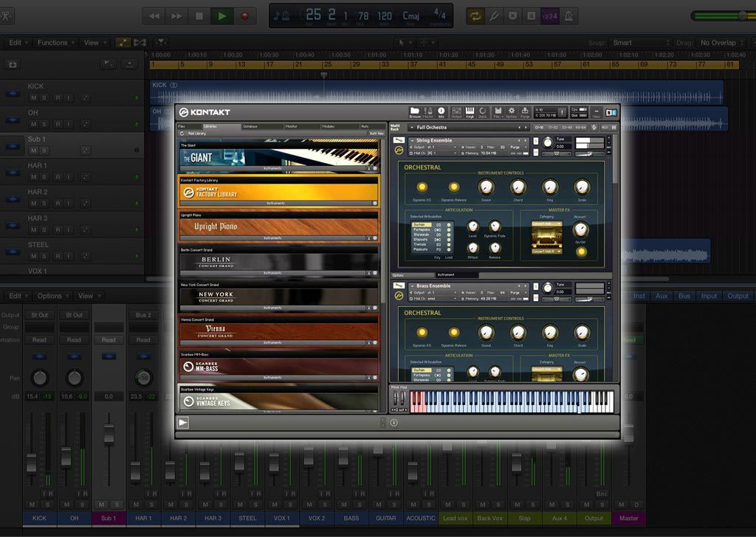This screenshot has width=756, height=537.
Task: Open the Snap Smart dropdown
Action: pos(640,43)
